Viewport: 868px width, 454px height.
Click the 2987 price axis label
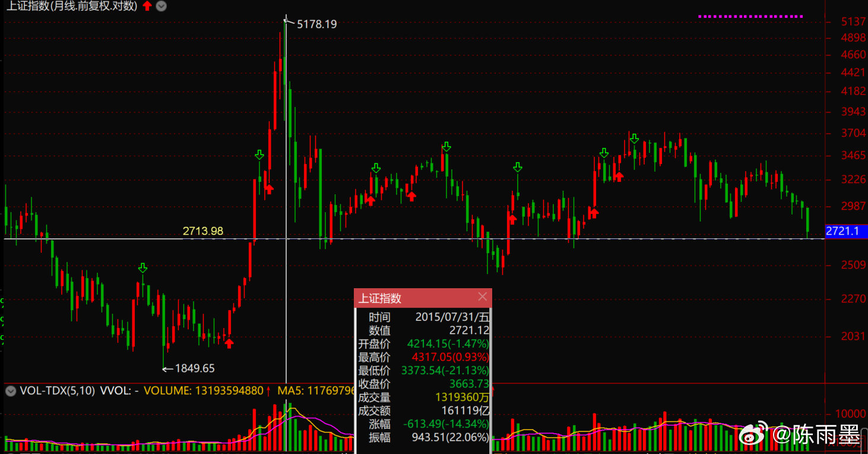pyautogui.click(x=854, y=206)
